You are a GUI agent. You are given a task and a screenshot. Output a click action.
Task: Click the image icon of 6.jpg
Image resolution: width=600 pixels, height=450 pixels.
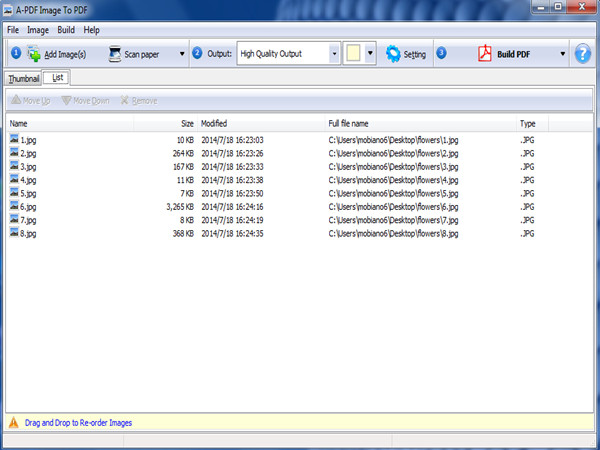tap(14, 206)
